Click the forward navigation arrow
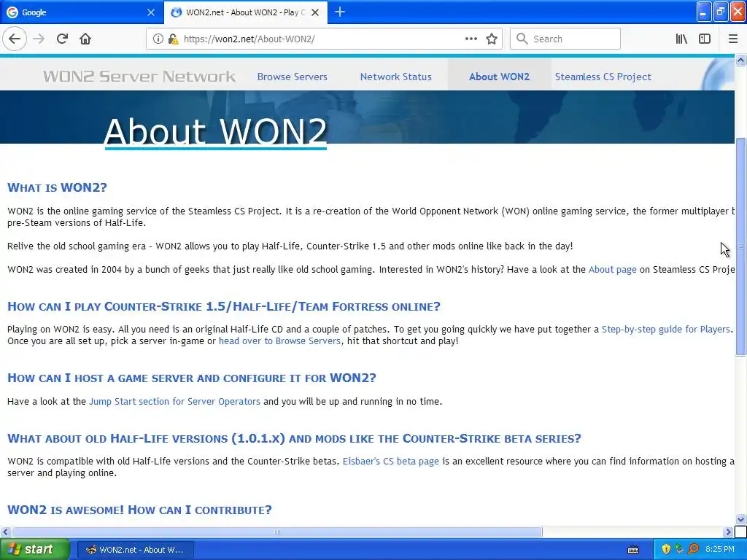 (x=39, y=39)
